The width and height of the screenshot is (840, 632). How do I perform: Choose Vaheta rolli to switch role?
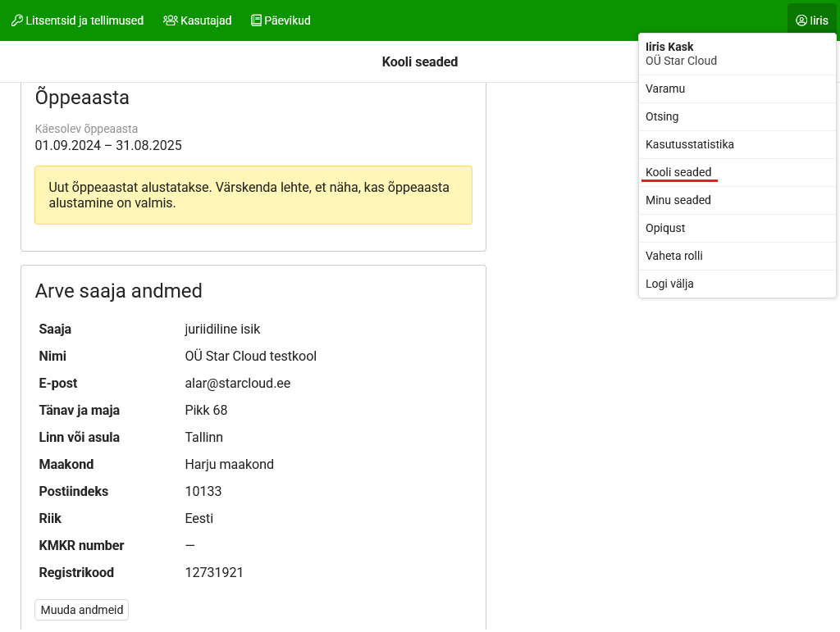click(x=674, y=256)
